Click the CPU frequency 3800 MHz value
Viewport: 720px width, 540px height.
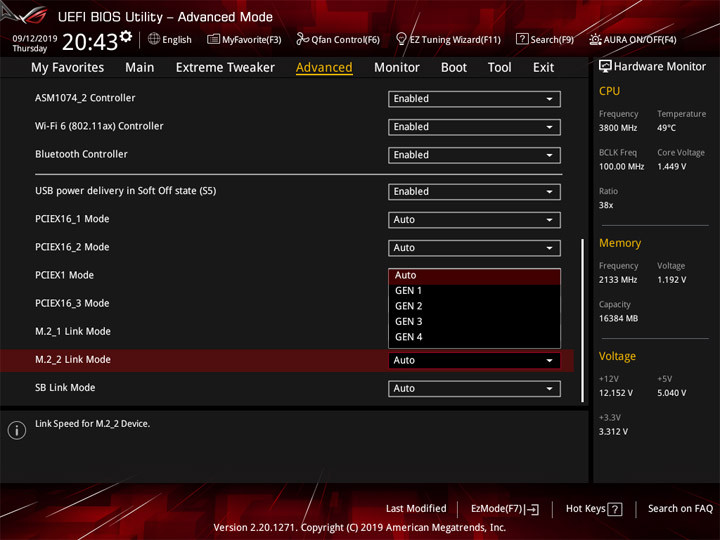coord(618,128)
